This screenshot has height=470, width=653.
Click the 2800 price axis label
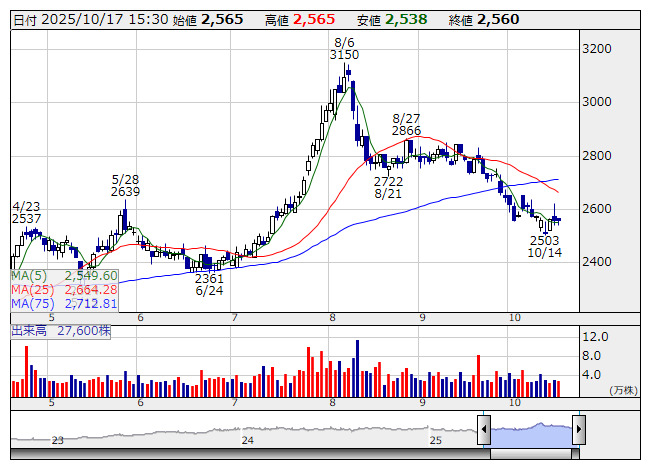tap(597, 156)
